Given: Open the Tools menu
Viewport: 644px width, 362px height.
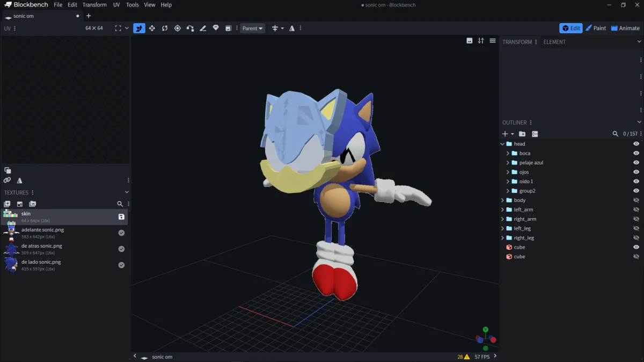Looking at the screenshot, I should pyautogui.click(x=132, y=5).
